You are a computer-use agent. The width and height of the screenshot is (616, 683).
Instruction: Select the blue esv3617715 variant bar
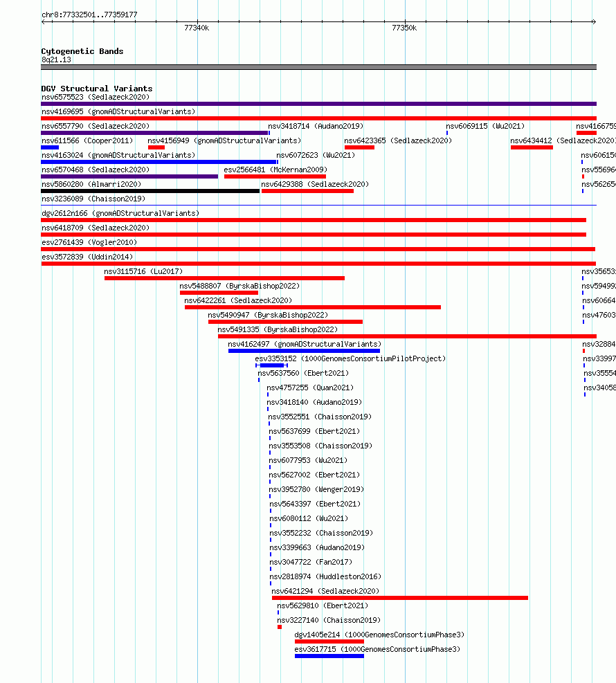[x=329, y=655]
